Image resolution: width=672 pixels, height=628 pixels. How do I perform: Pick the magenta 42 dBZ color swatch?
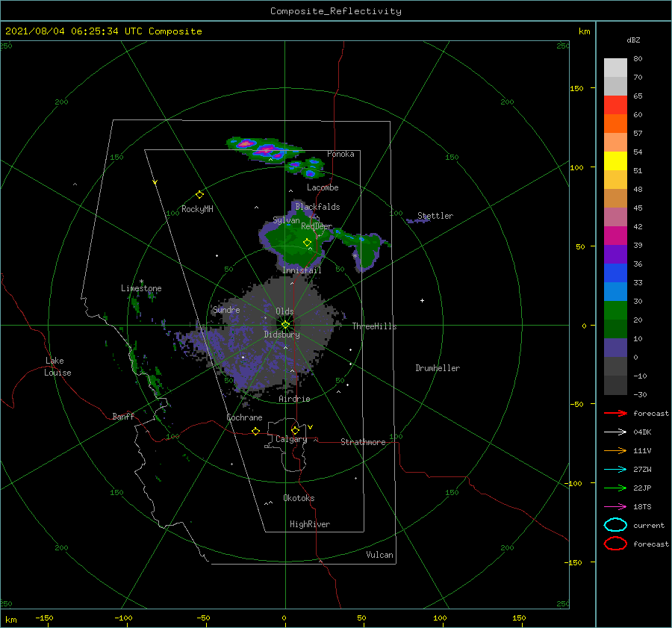coord(615,235)
